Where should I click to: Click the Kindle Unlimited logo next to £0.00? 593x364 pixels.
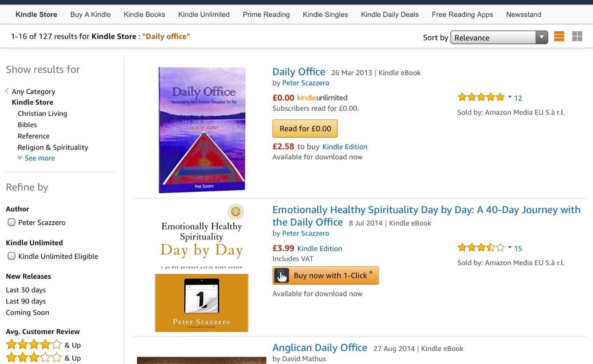[x=322, y=98]
